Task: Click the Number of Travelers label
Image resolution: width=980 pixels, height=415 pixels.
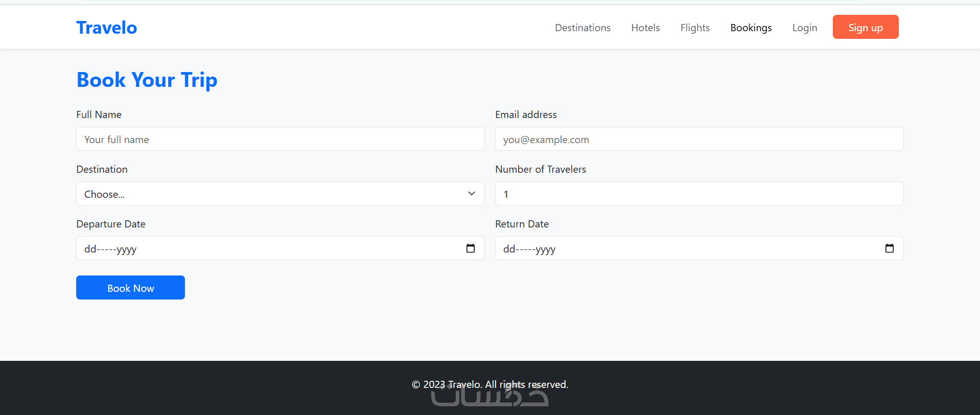Action: tap(541, 169)
